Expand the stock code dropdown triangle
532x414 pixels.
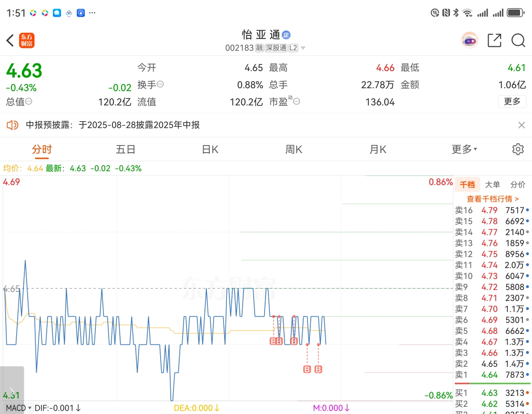coord(303,48)
